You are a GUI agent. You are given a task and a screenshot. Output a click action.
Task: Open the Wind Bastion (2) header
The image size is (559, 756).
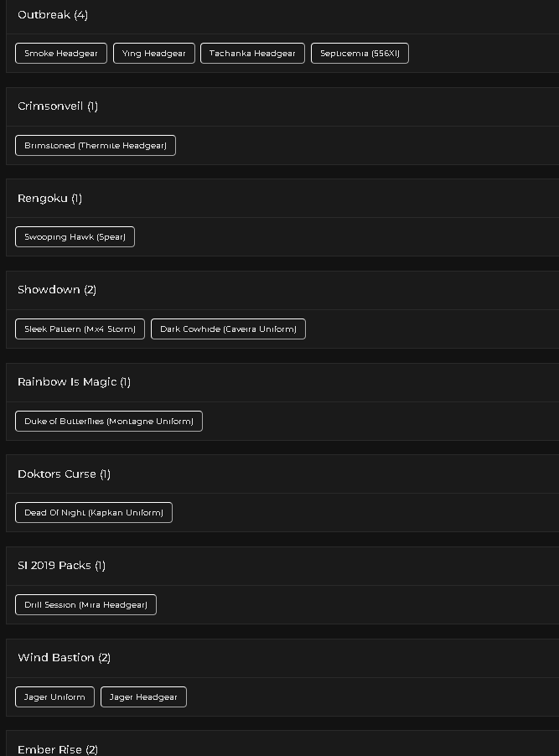point(282,658)
